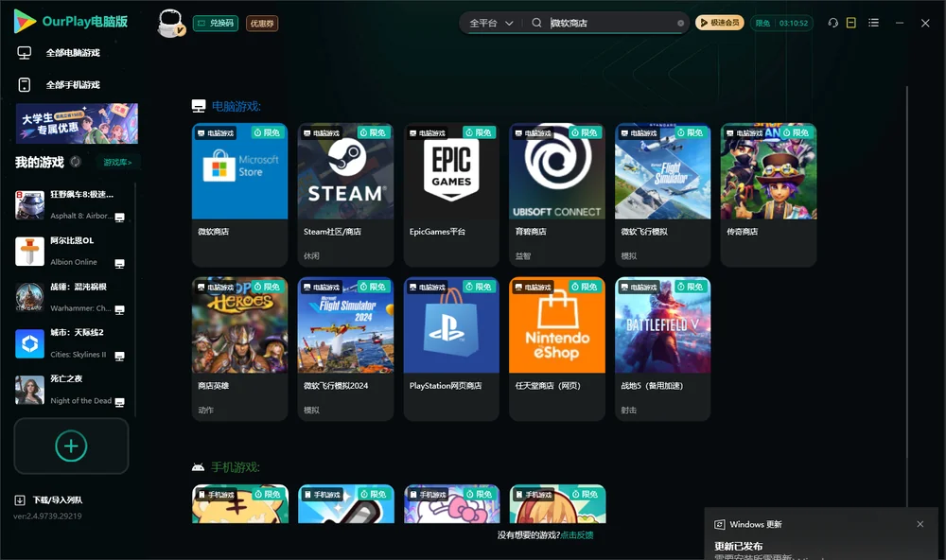Viewport: 946px width, 560px height.
Task: Select 狂野飙车8 Asphalt 8 in my games
Action: pyautogui.click(x=70, y=205)
